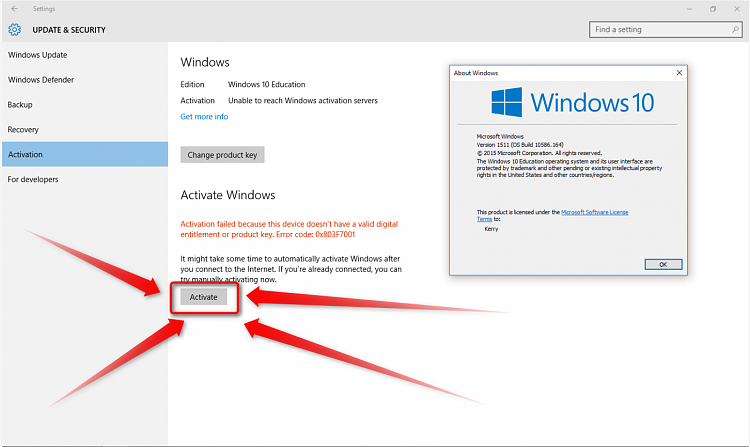Click the Activate button
Image resolution: width=750 pixels, height=447 pixels.
tap(204, 297)
